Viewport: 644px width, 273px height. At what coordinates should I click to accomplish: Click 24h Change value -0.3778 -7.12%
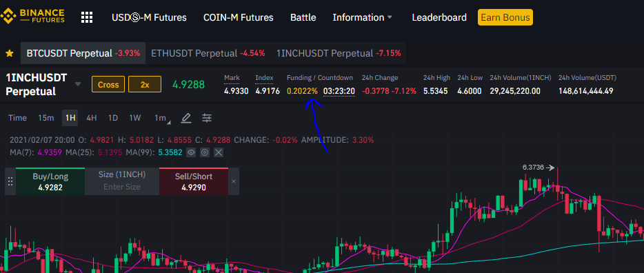pyautogui.click(x=389, y=91)
